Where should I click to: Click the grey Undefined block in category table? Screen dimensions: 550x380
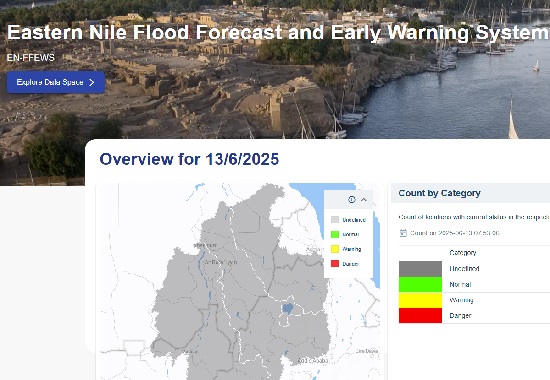point(420,269)
